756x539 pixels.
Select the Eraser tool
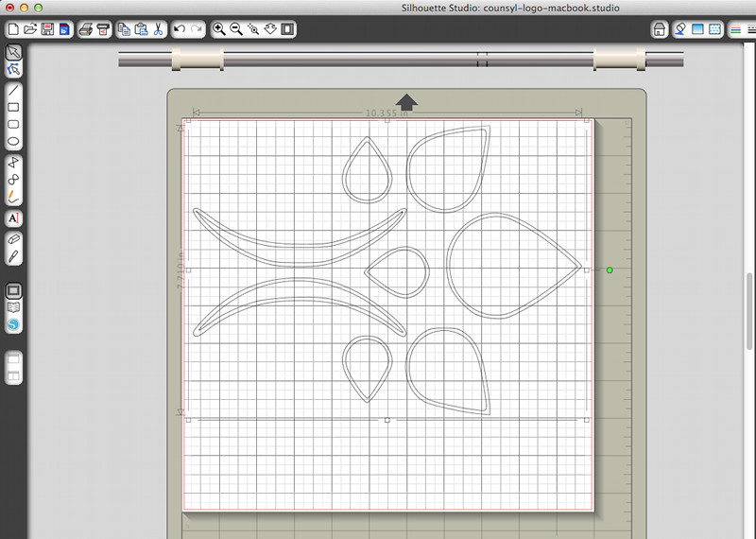[13, 239]
